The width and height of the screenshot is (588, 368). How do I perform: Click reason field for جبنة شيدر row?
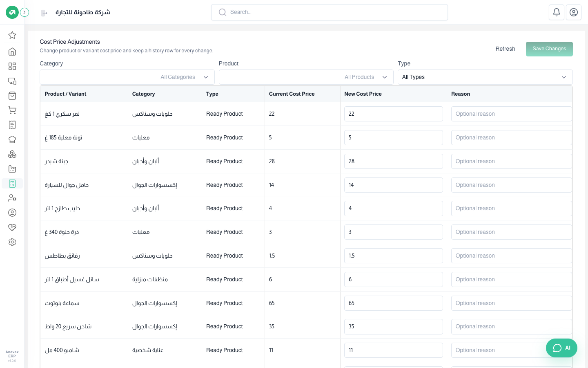coord(511,161)
